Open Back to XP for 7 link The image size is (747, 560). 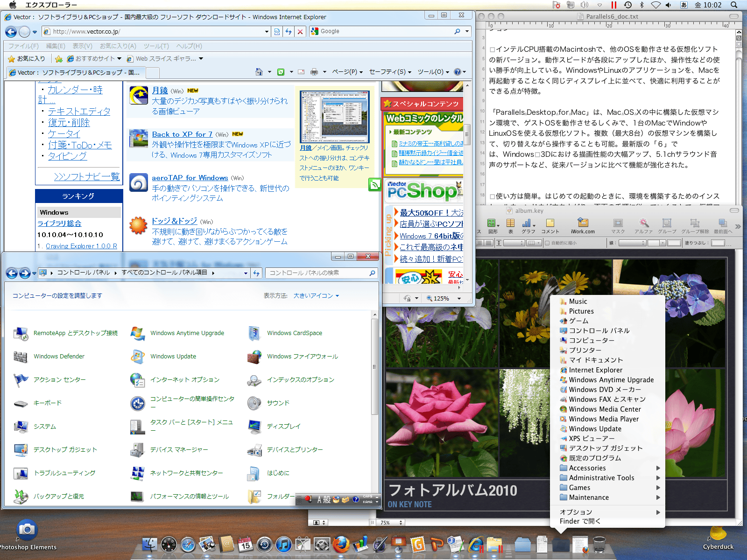(182, 134)
